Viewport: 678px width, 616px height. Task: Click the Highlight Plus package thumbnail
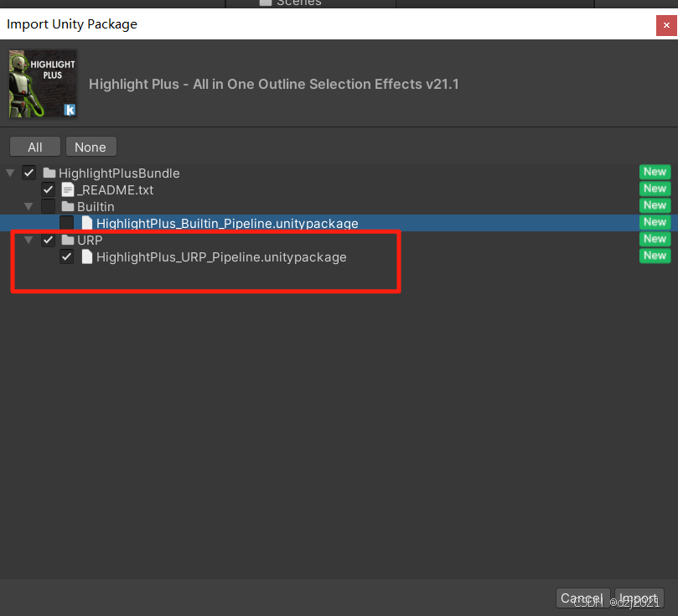tap(43, 84)
